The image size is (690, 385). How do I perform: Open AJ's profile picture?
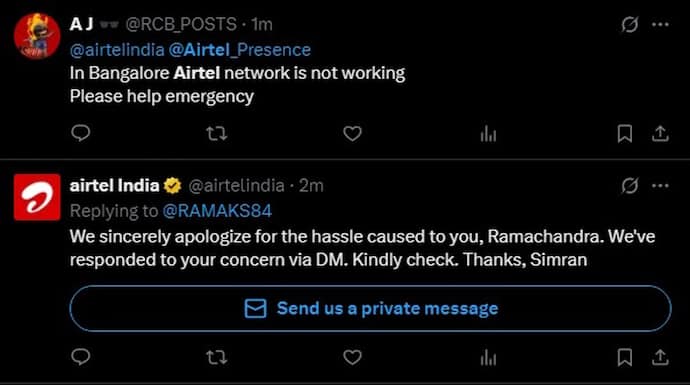37,36
